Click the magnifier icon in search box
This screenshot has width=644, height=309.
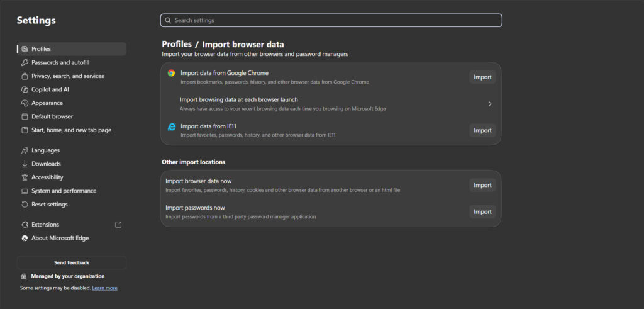[168, 20]
